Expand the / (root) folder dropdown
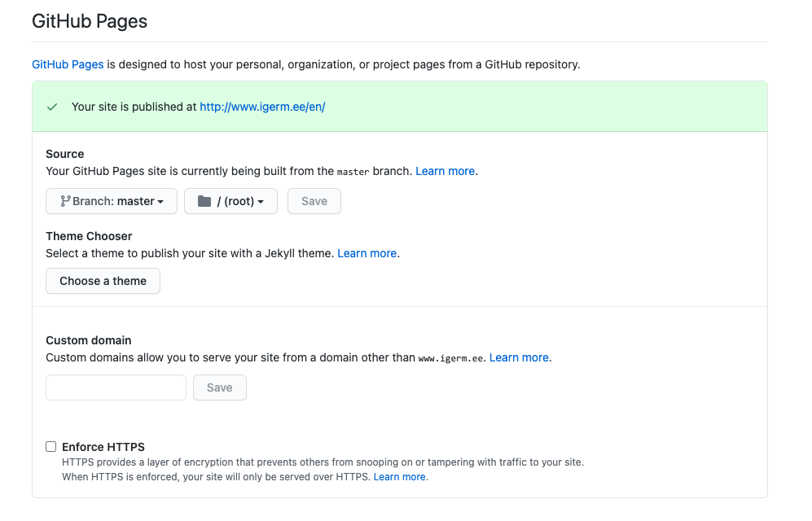 coord(230,201)
